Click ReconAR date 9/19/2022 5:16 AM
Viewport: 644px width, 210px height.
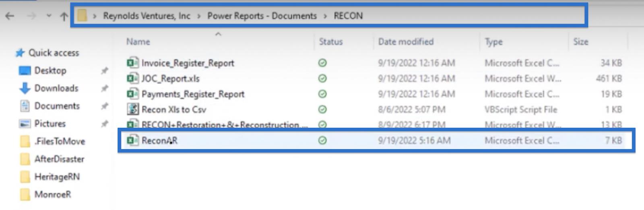click(414, 140)
